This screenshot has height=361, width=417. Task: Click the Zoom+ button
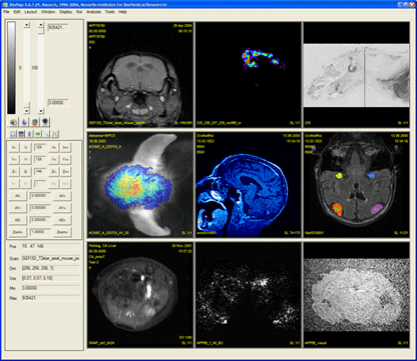(62, 232)
